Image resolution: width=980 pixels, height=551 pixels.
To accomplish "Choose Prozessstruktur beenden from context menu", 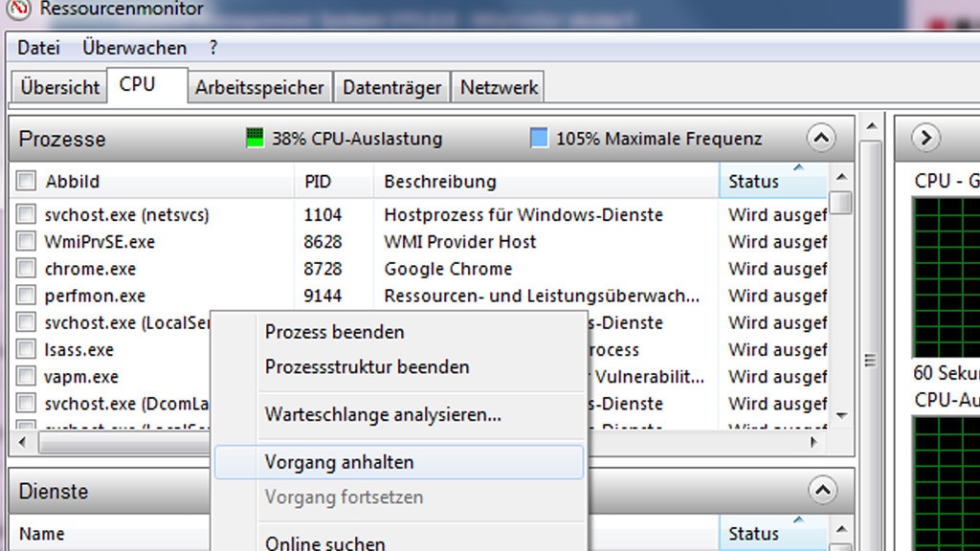I will point(399,366).
